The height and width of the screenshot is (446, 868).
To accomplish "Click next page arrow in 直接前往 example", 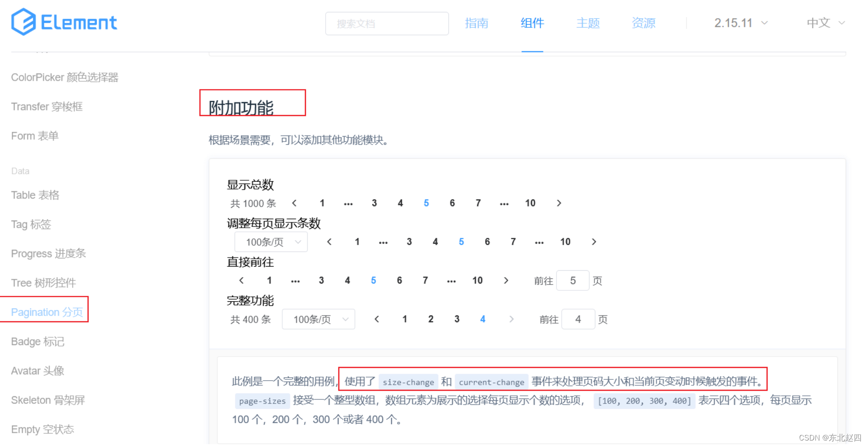I will click(506, 280).
